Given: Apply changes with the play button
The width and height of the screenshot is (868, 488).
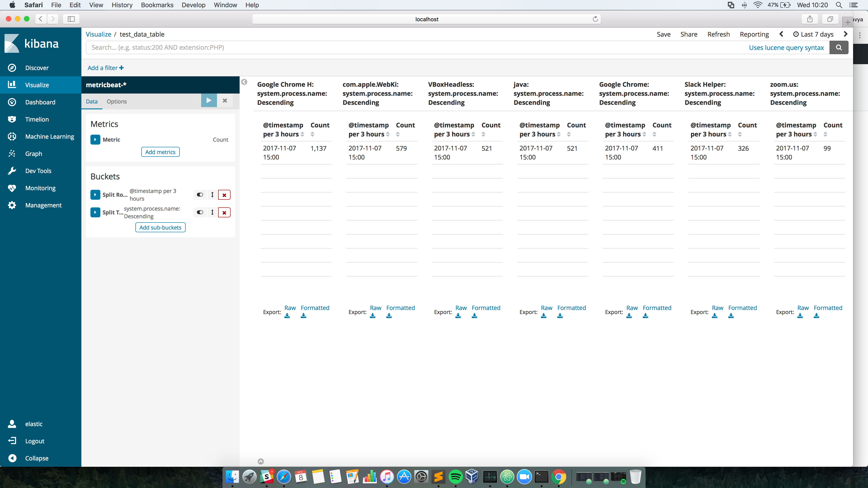Looking at the screenshot, I should tap(209, 100).
